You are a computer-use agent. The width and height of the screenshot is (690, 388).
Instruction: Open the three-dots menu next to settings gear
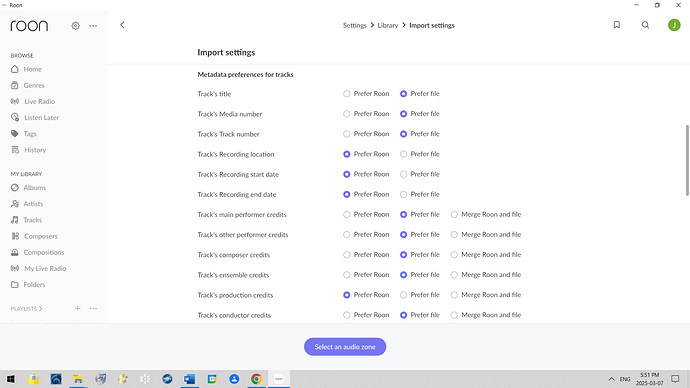click(x=93, y=26)
